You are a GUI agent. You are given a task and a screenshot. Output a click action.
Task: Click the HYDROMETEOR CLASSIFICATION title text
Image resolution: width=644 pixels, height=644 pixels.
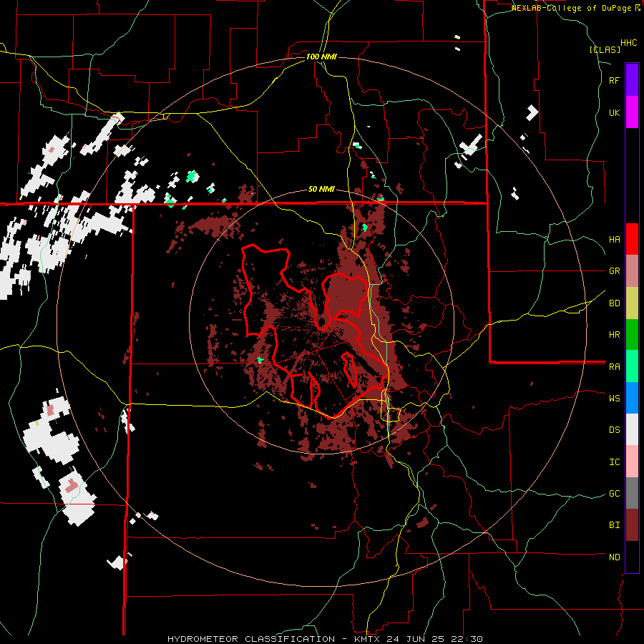coord(250,639)
